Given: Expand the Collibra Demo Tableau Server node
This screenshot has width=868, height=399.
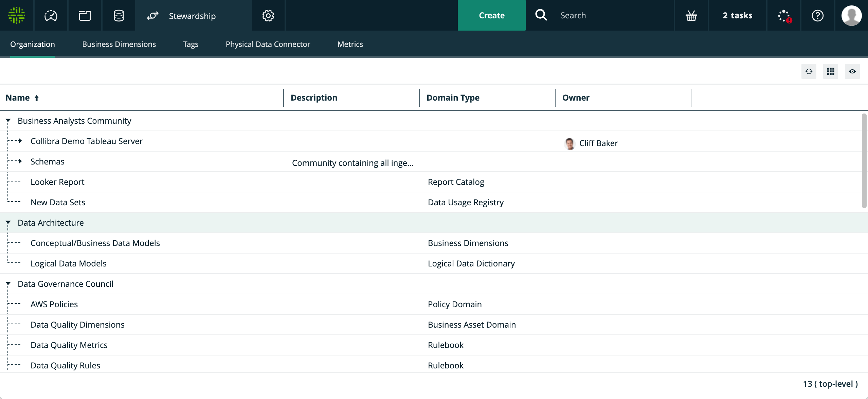Looking at the screenshot, I should (x=20, y=141).
